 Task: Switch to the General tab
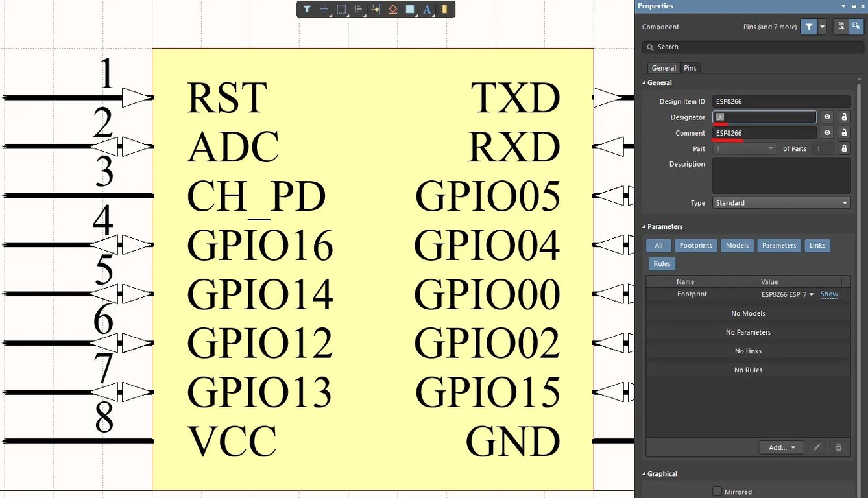click(664, 68)
